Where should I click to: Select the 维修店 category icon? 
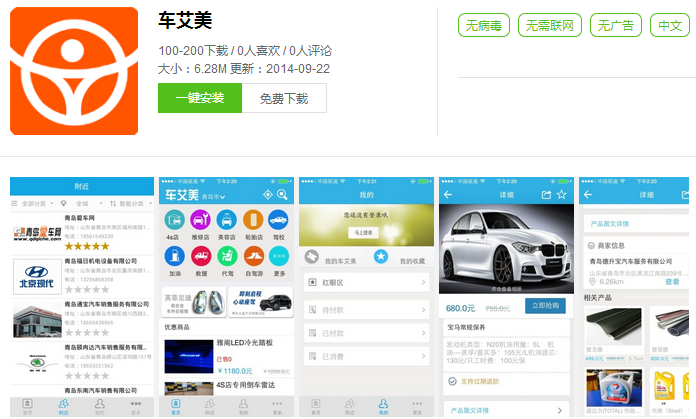[201, 220]
